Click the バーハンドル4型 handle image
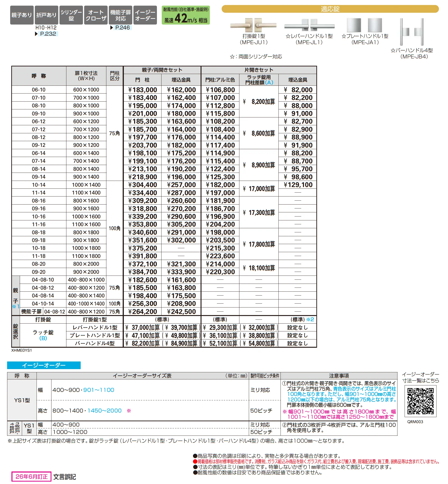This screenshot has width=448, height=484. coord(412,32)
